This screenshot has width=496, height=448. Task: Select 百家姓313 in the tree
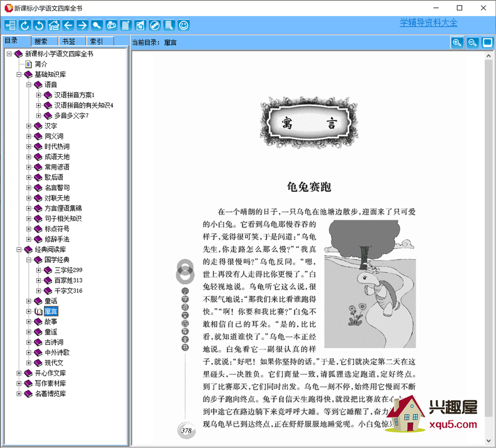[x=68, y=280]
